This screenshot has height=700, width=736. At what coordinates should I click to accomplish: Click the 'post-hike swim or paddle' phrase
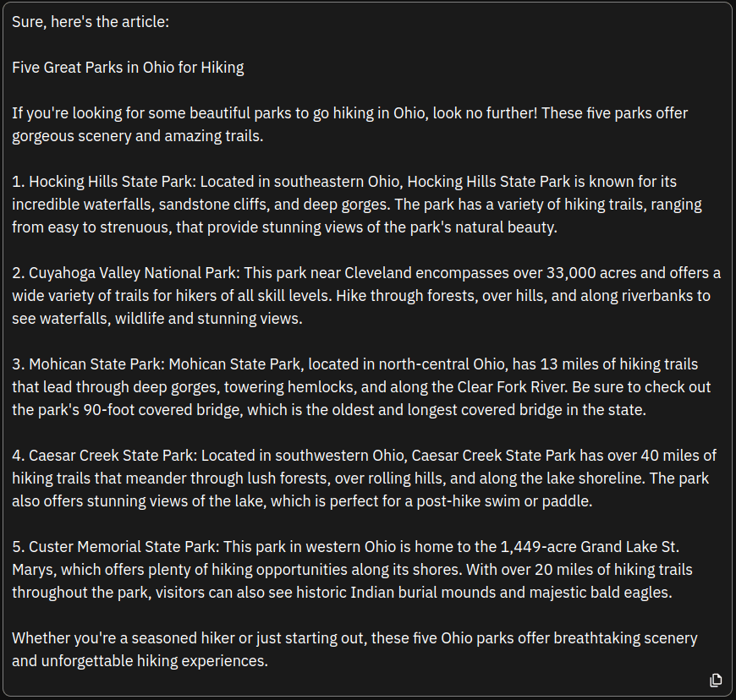point(503,501)
